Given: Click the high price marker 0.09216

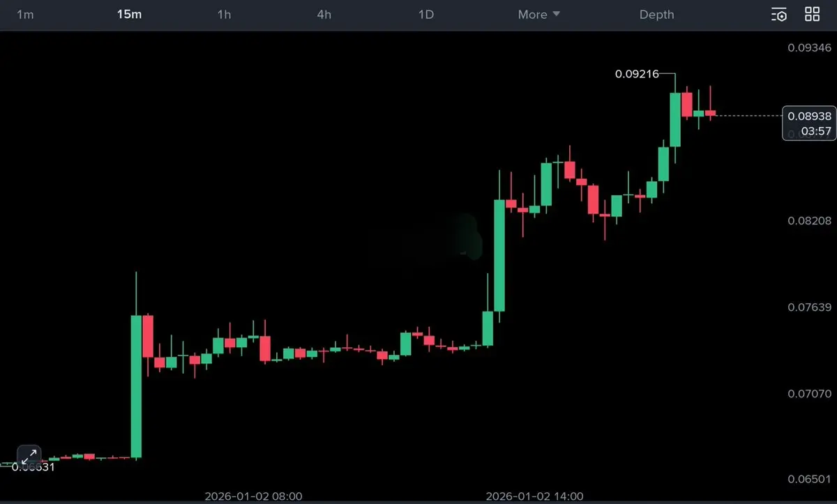Looking at the screenshot, I should (x=637, y=73).
